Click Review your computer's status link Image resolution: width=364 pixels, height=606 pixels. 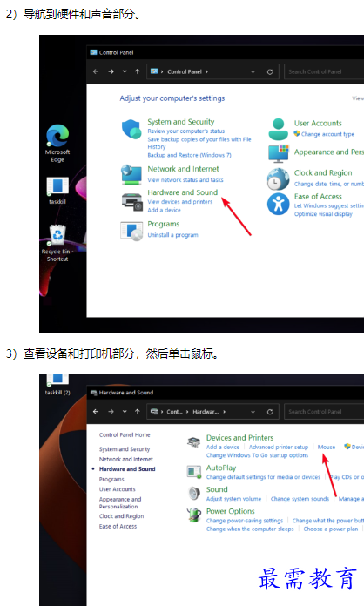point(185,131)
